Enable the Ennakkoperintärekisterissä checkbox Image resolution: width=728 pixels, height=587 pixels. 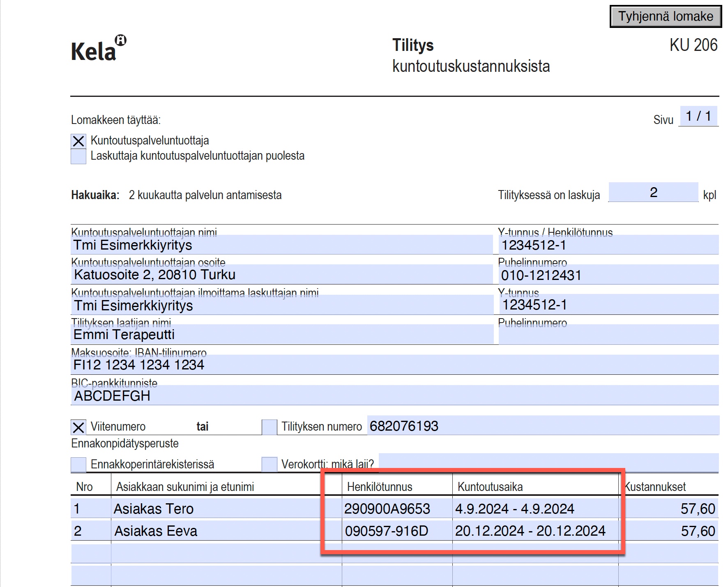tap(78, 465)
